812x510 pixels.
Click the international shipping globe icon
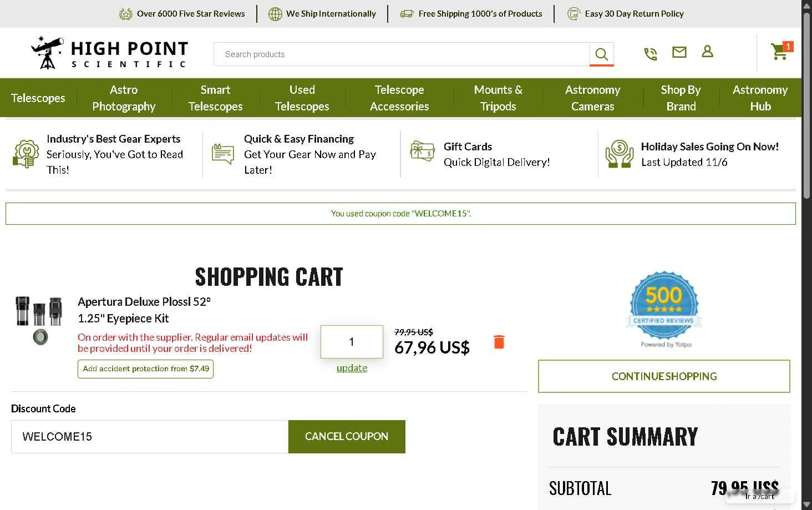(275, 14)
